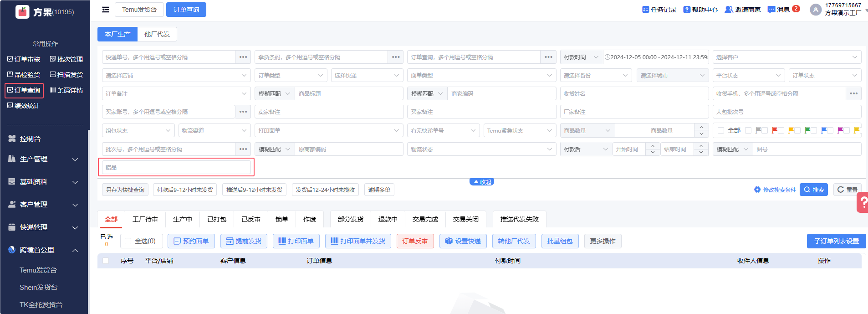Open the 订单类型 dropdown
Image resolution: width=868 pixels, height=314 pixels.
pyautogui.click(x=290, y=75)
